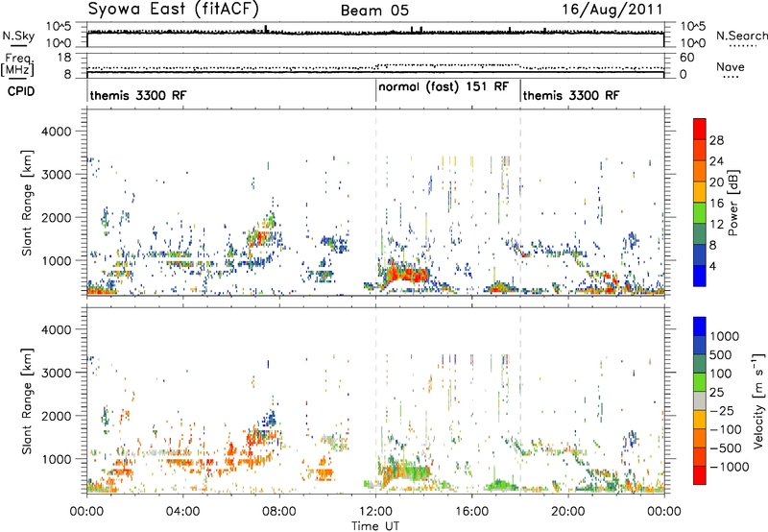Click the grey -25 to 25 velocity swatch

700,400
